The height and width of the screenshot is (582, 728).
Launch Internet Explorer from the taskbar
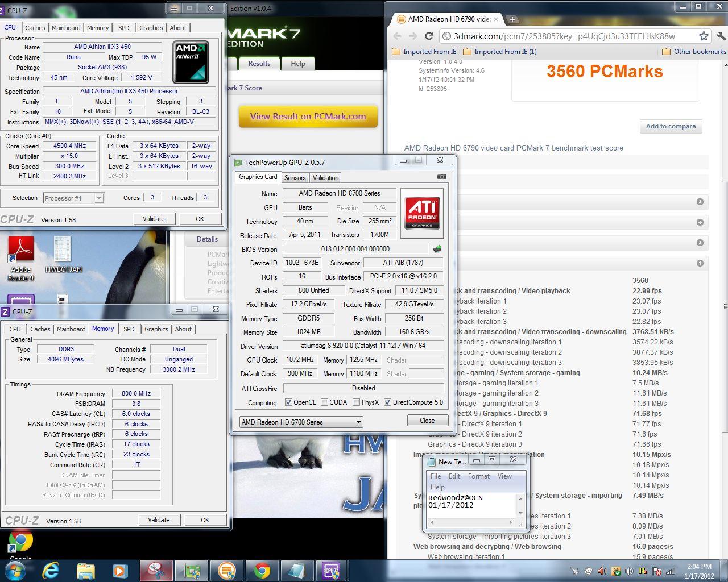[51, 570]
